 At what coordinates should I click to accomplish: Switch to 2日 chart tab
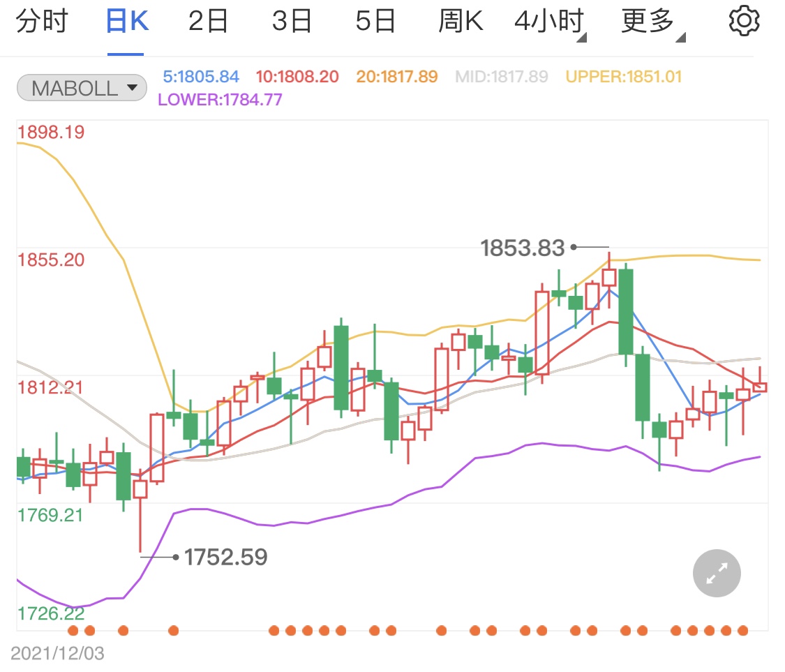click(x=208, y=21)
